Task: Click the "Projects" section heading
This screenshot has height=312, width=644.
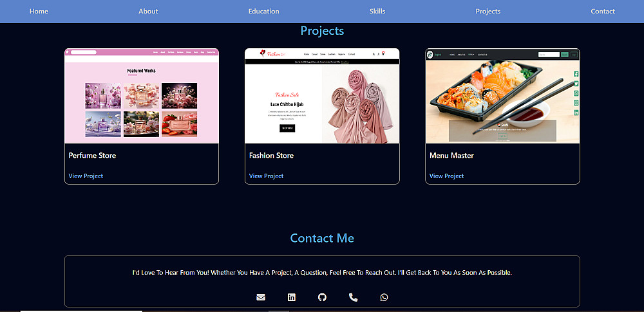Action: pos(322,30)
